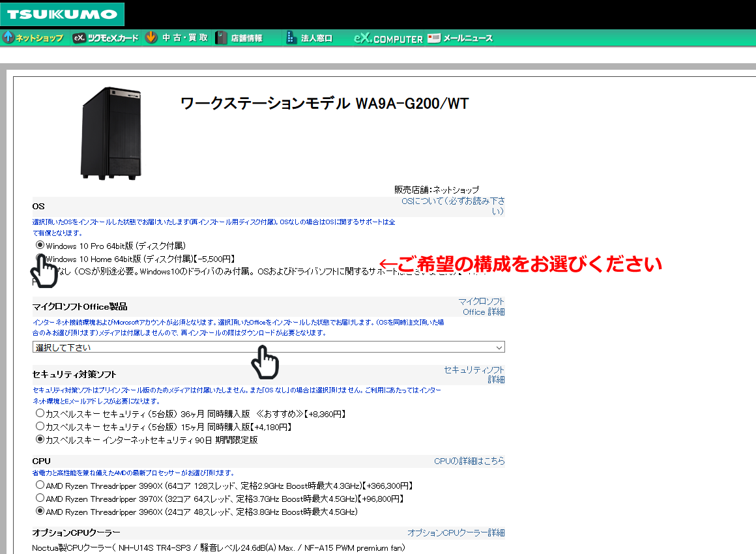This screenshot has width=756, height=554.
Task: Select AMD Ryzen Threadripper 3990X
Action: pos(38,484)
